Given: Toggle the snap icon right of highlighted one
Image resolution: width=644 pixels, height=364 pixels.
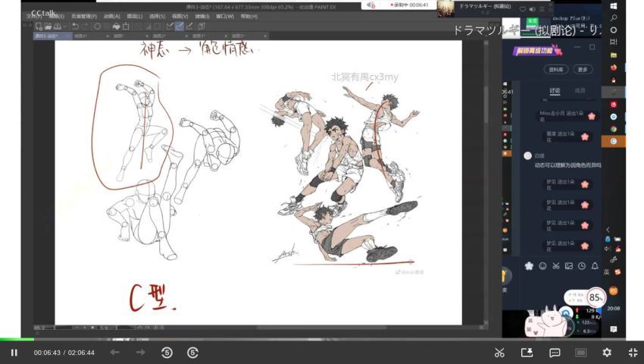Looking at the screenshot, I should 189,27.
